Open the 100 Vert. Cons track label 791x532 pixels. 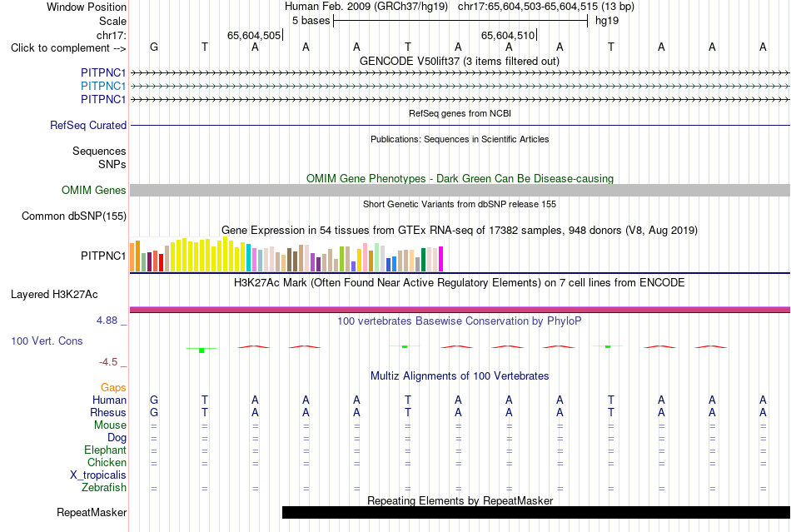[x=47, y=341]
